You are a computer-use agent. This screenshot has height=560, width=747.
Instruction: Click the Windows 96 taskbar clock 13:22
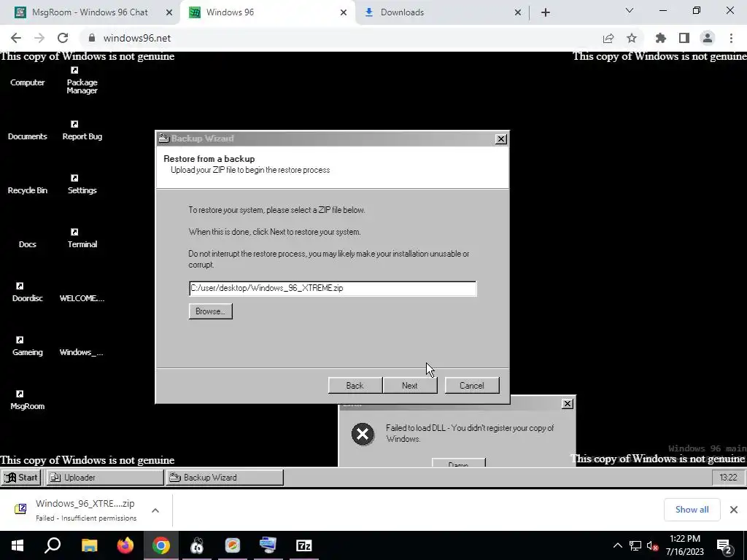coord(728,477)
